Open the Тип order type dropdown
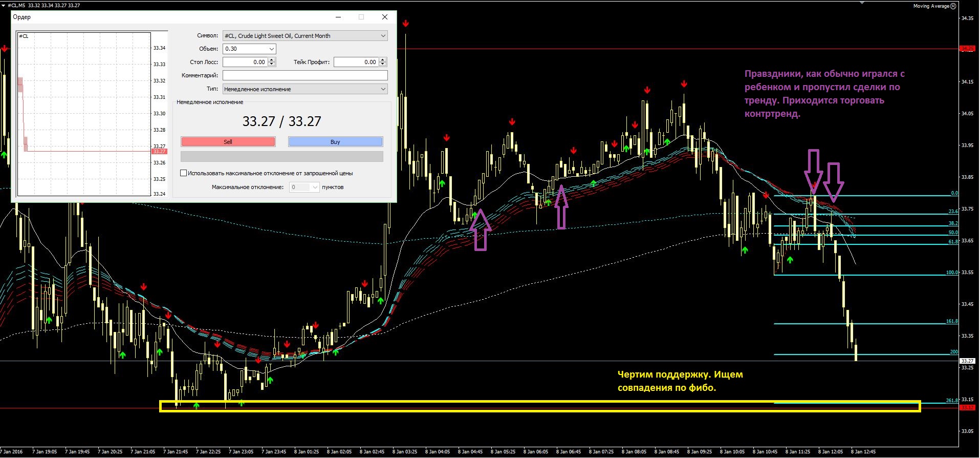The height and width of the screenshot is (458, 980). click(383, 89)
